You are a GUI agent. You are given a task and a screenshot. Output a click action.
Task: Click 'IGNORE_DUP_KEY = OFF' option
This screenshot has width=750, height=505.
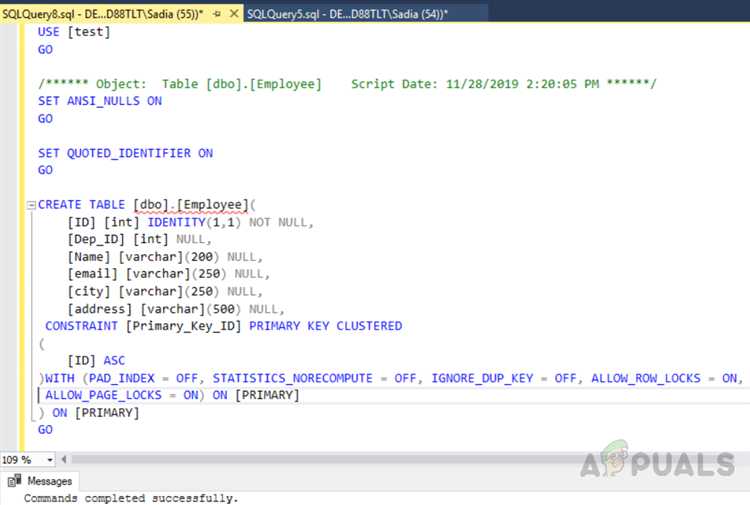[504, 378]
